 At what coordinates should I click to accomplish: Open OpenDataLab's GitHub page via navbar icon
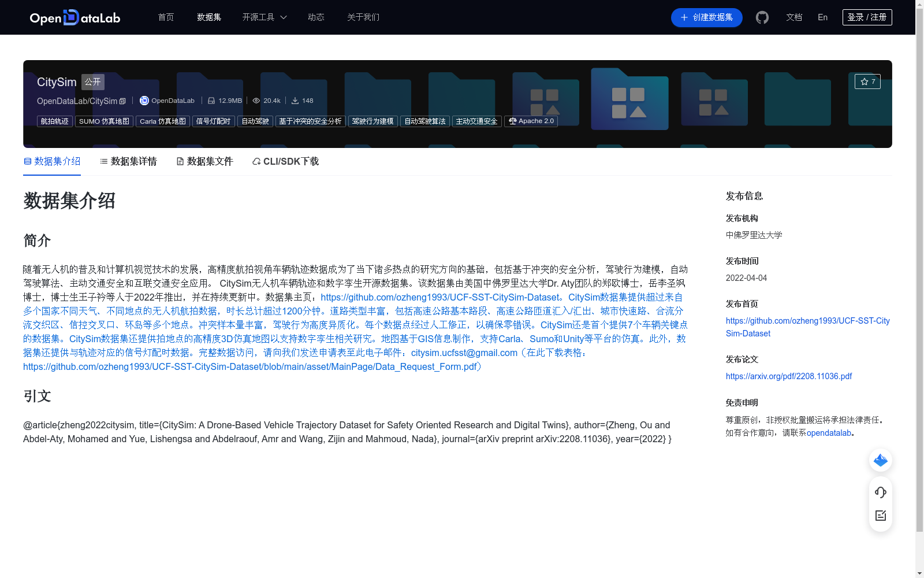pos(762,17)
